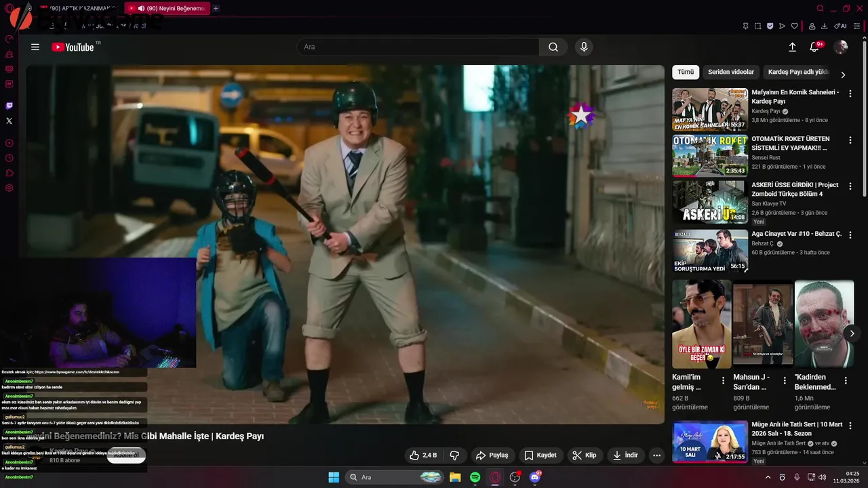The height and width of the screenshot is (488, 868).
Task: Open options for 'Kamil'im gelmiş' short
Action: coord(723,380)
